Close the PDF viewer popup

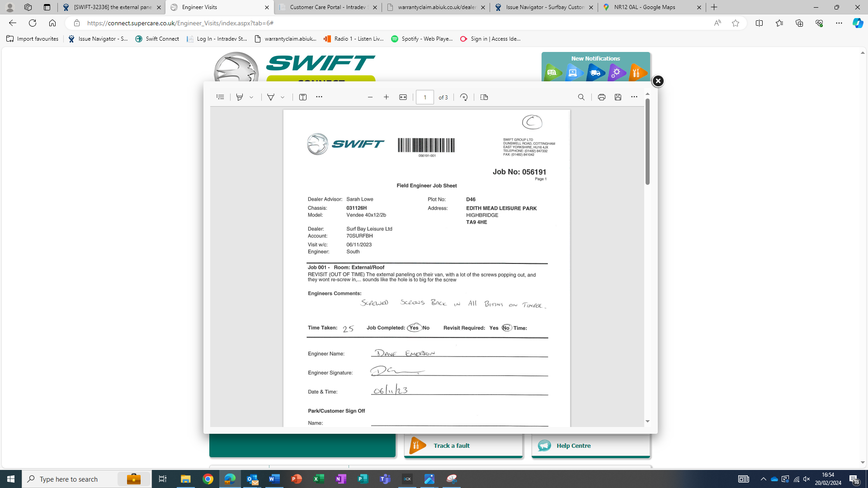(x=658, y=81)
